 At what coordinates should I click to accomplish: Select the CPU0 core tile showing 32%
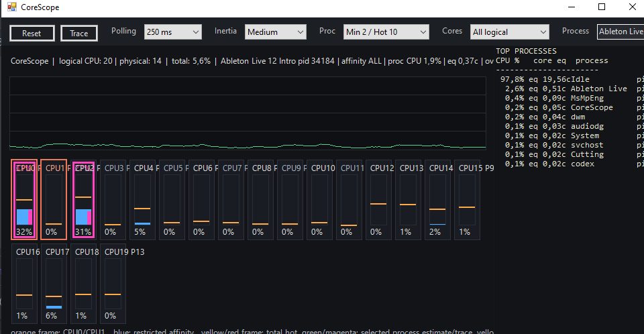tap(24, 200)
